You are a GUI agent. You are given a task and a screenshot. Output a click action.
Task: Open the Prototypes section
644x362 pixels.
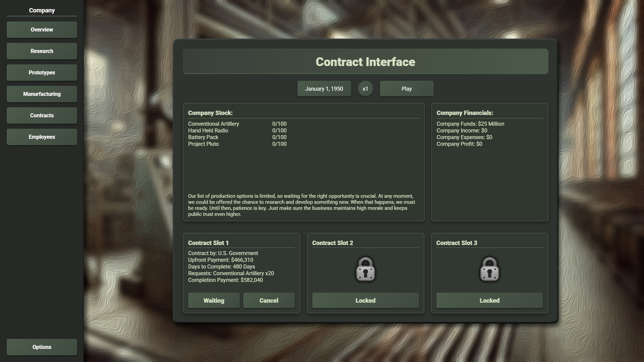[x=42, y=72]
